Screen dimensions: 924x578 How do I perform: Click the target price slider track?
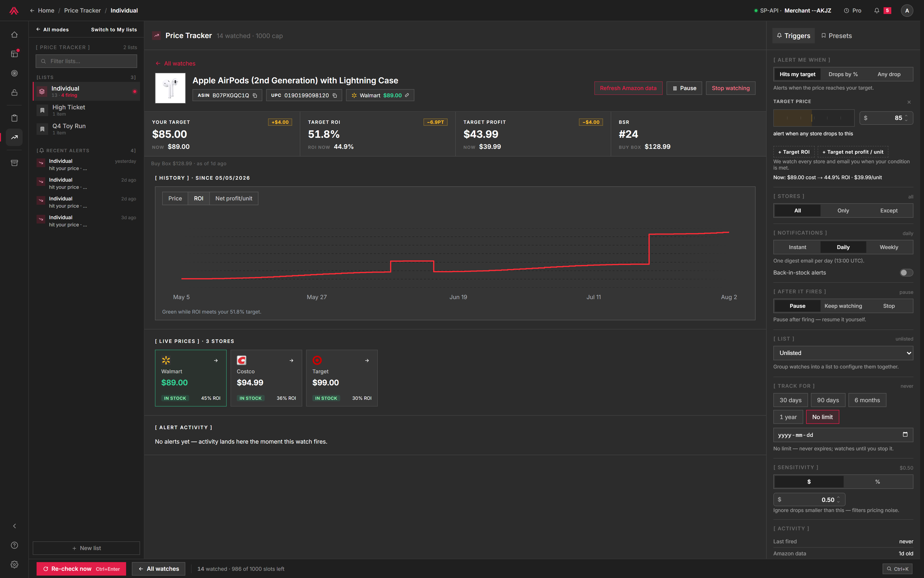(x=814, y=118)
